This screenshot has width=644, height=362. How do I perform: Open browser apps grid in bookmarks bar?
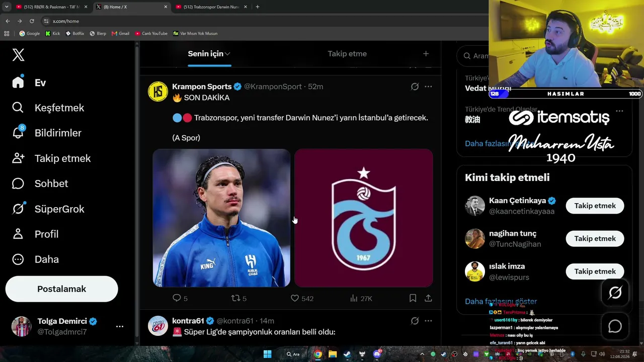[x=7, y=34]
